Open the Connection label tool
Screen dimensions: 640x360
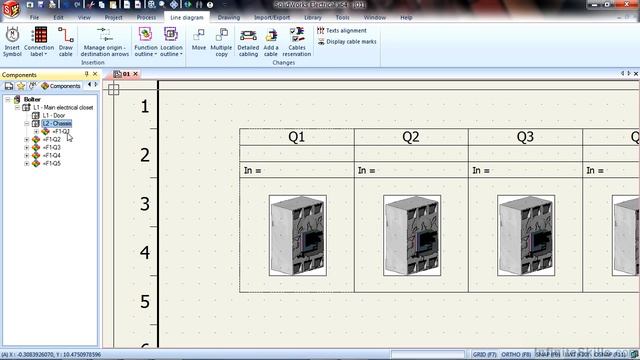[x=39, y=42]
